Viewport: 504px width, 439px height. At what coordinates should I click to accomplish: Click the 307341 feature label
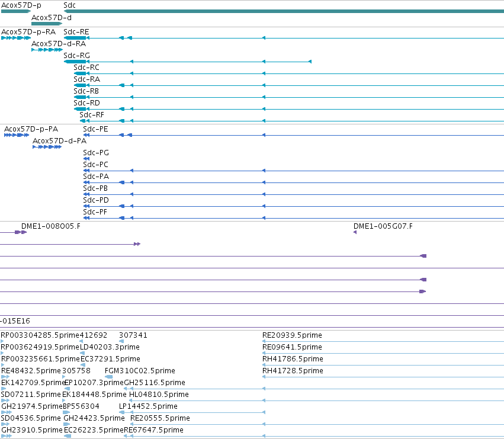133,335
